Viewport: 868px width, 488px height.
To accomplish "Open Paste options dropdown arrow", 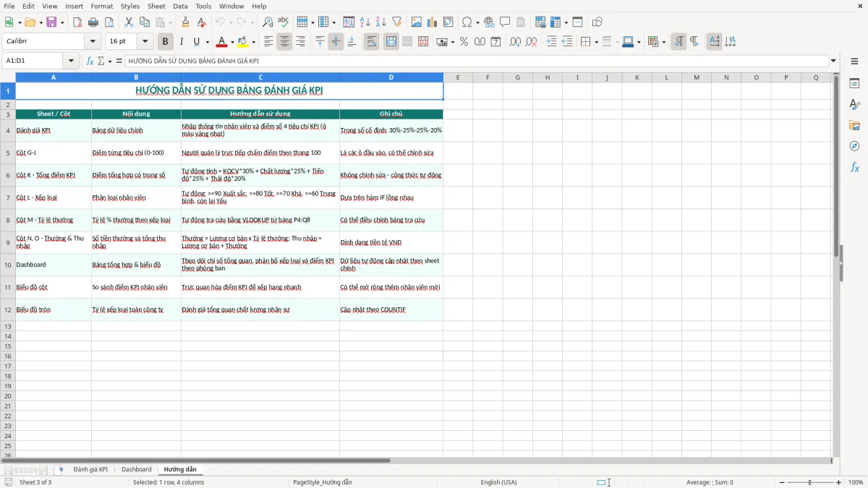I will coord(170,22).
